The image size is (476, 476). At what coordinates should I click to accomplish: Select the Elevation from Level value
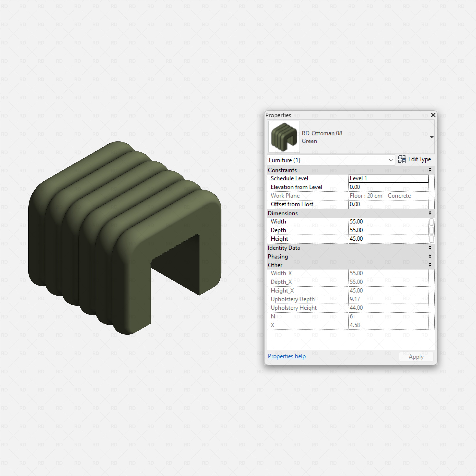388,187
